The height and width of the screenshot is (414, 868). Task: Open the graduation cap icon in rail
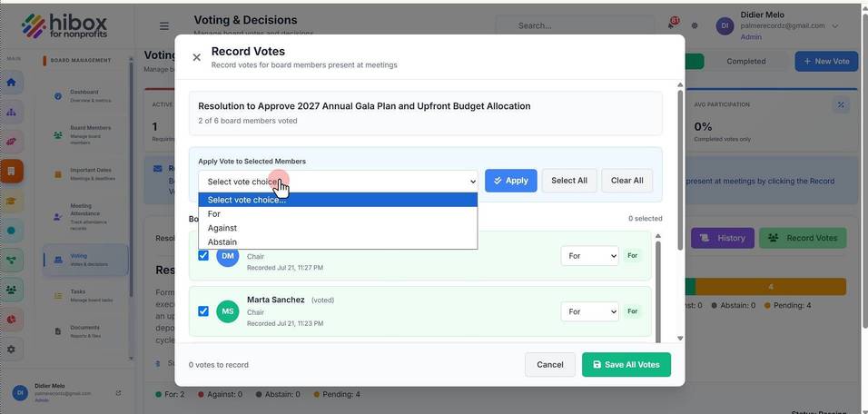12,201
